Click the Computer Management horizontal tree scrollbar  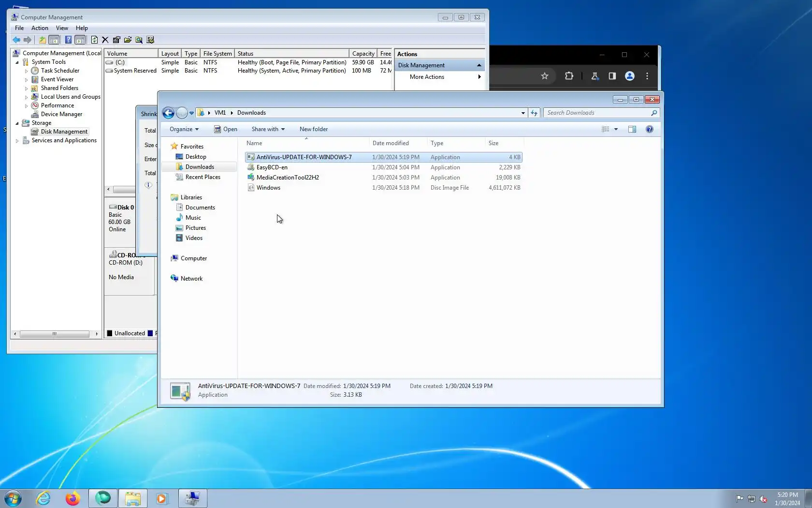[56, 334]
